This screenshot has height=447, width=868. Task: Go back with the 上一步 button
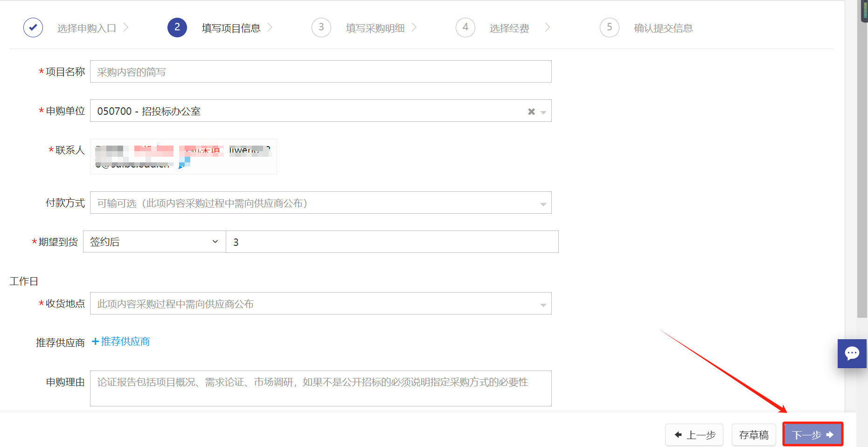tap(694, 435)
